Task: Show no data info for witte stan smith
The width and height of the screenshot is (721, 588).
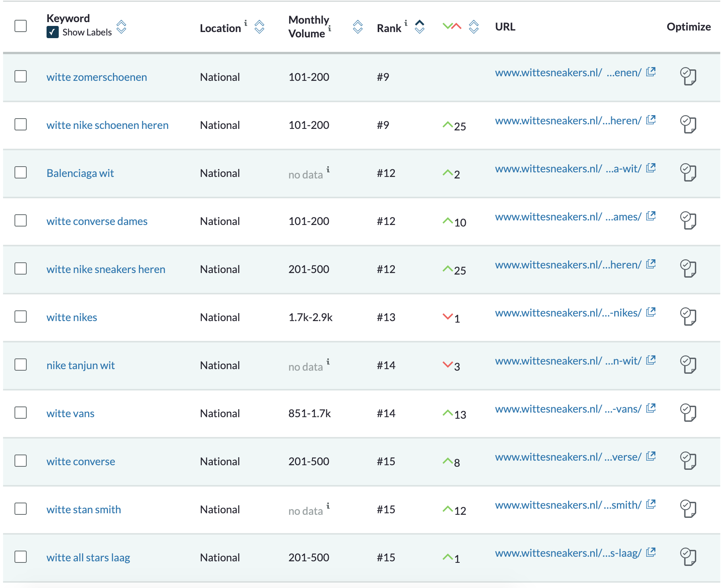Action: pos(328,506)
